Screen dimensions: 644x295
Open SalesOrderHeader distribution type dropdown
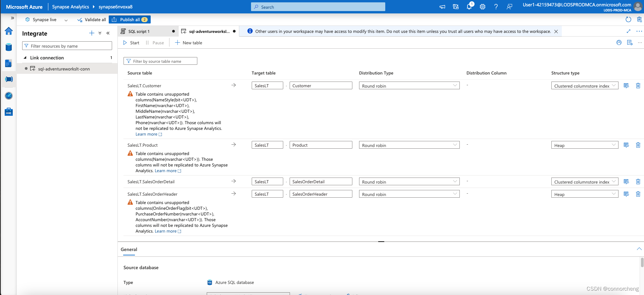pos(409,194)
